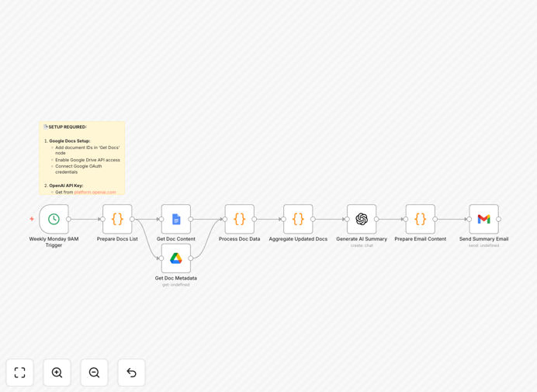Click the output connector of Prepare Docs List

[x=132, y=219]
